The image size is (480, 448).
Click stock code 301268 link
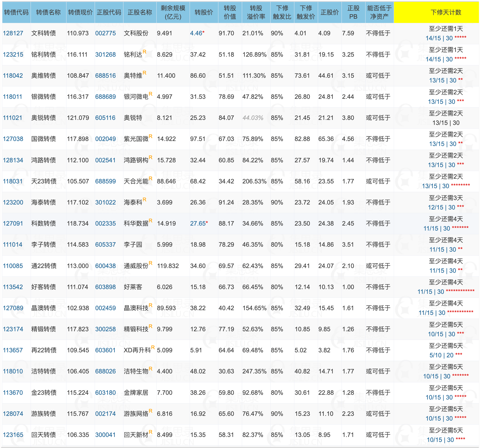(x=105, y=55)
